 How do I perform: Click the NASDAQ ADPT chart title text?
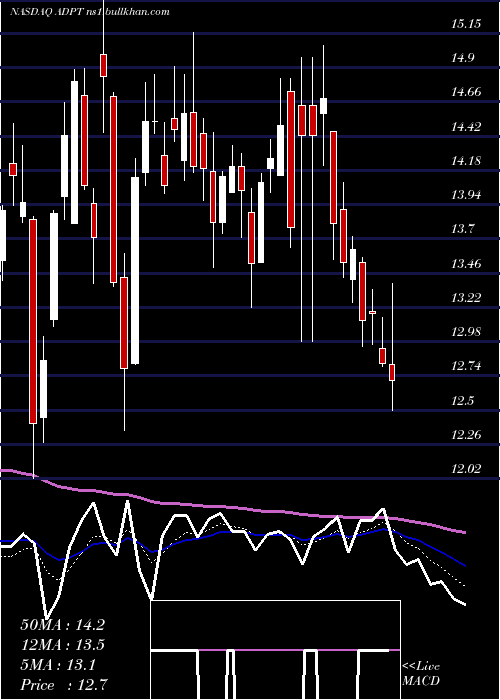point(90,12)
